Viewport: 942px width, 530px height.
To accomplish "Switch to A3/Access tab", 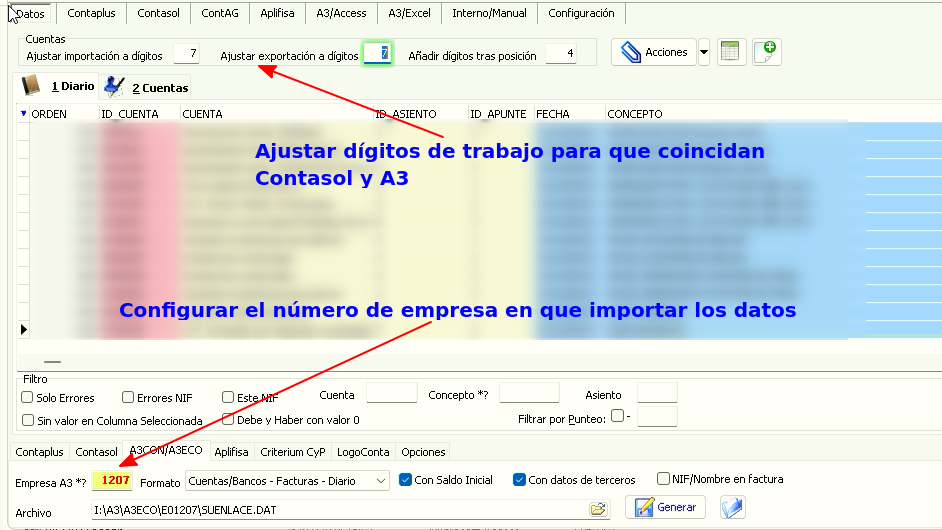I will [341, 13].
